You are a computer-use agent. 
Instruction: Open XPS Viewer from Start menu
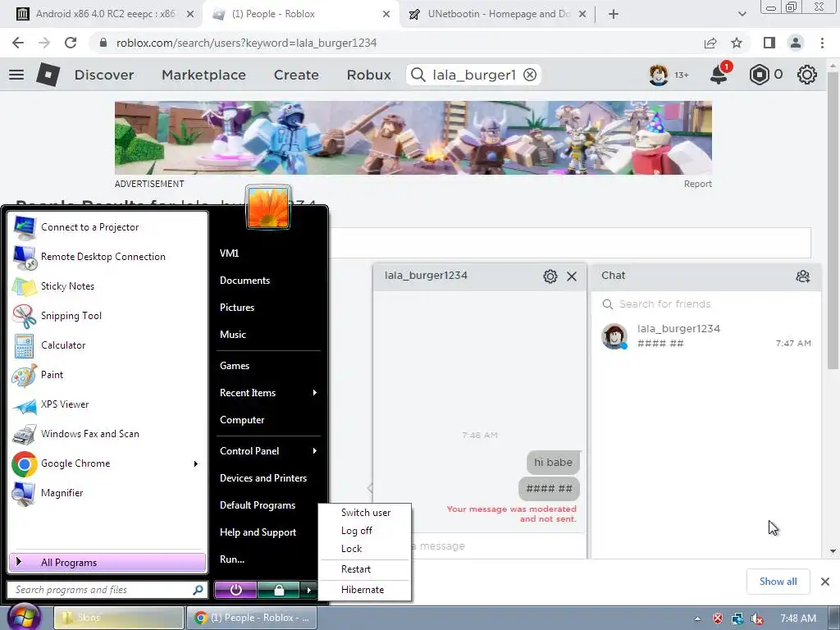pos(107,404)
